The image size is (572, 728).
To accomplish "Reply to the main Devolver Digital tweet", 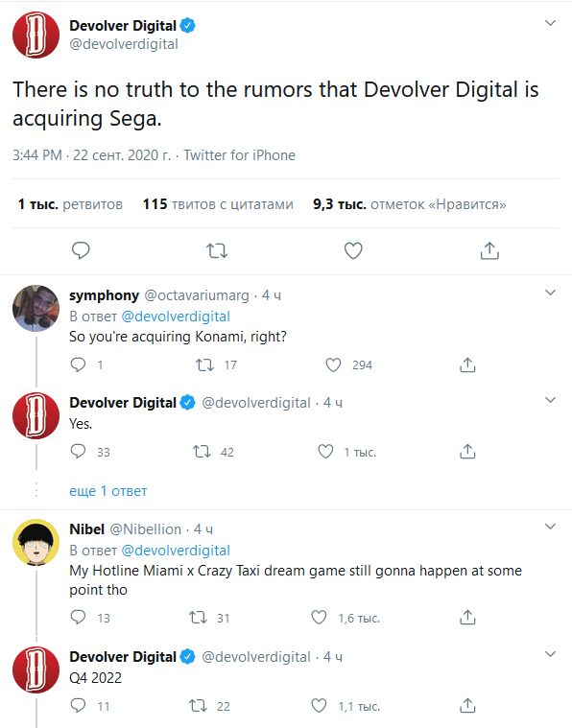I will click(x=81, y=250).
